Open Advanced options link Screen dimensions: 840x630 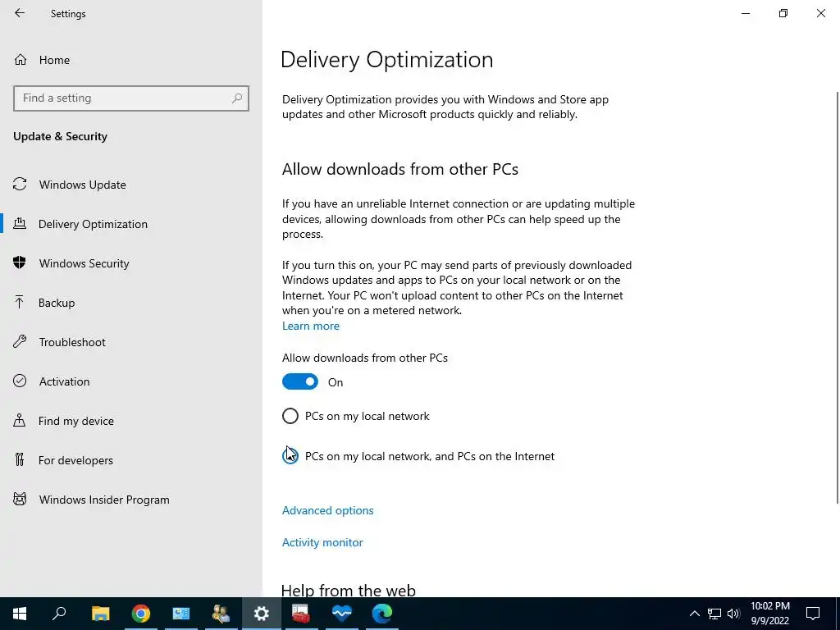tap(328, 510)
